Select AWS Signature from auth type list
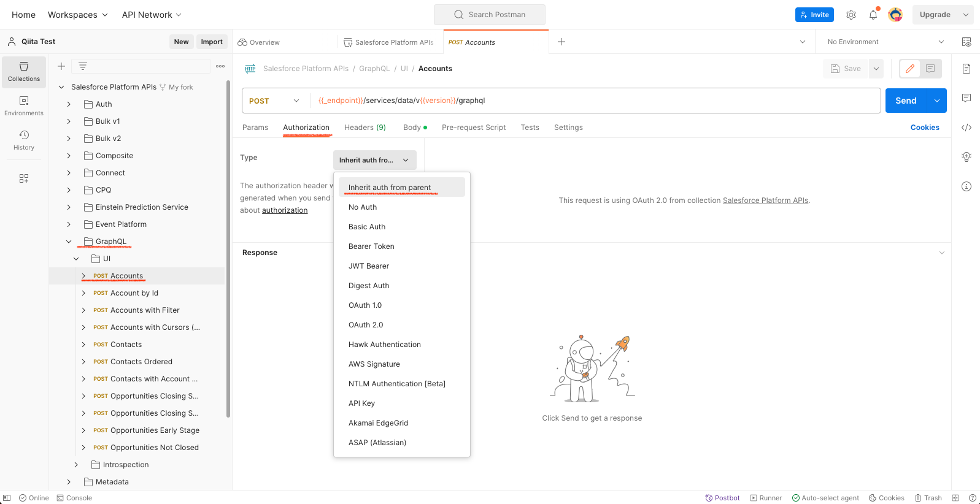980x504 pixels. (x=402, y=364)
